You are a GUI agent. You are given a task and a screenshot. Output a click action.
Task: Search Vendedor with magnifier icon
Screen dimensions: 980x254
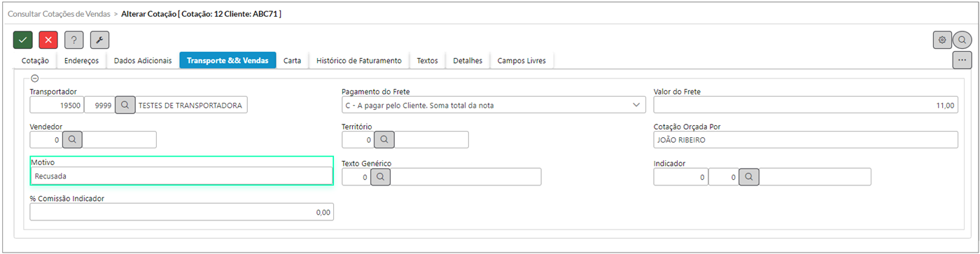(x=73, y=139)
